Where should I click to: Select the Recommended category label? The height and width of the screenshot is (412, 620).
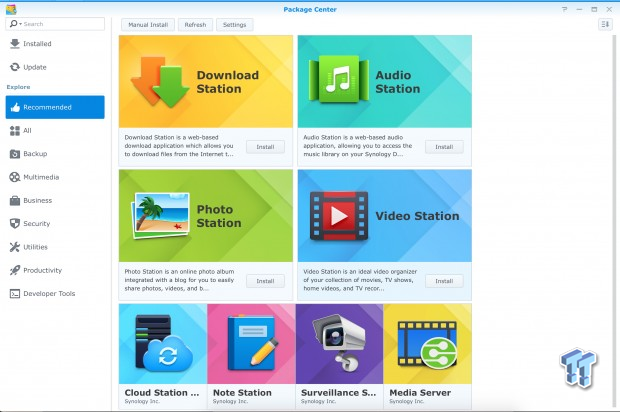tap(47, 107)
